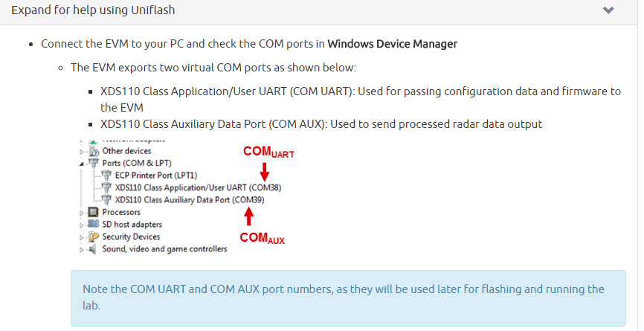Click the ECP Printer Port icon
Viewport: 644px width, 331px height.
point(106,176)
